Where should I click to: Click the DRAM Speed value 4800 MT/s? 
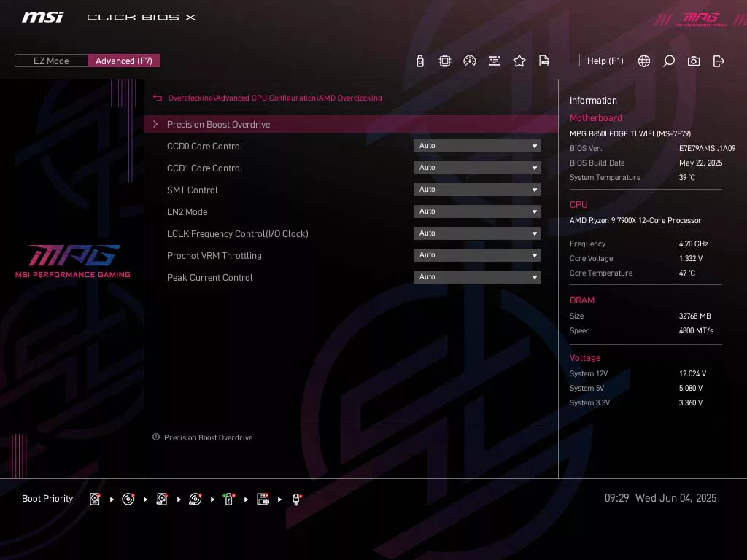tap(696, 330)
